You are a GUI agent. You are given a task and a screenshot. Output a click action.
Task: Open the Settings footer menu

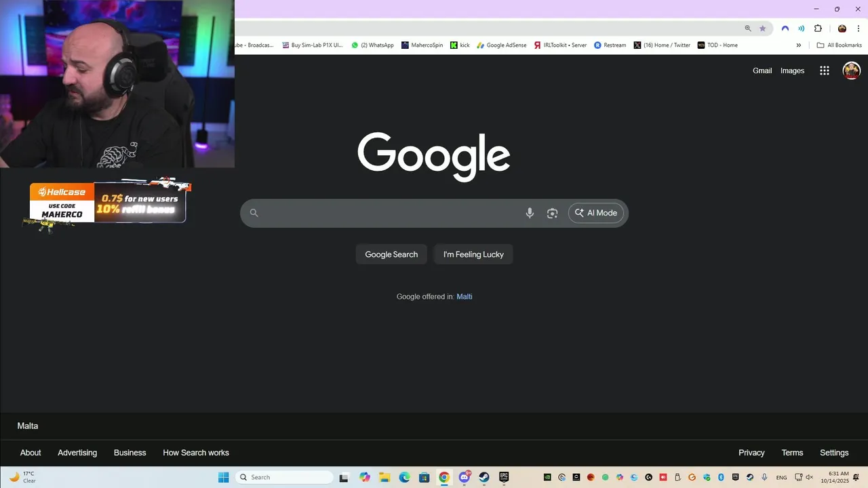tap(834, 453)
